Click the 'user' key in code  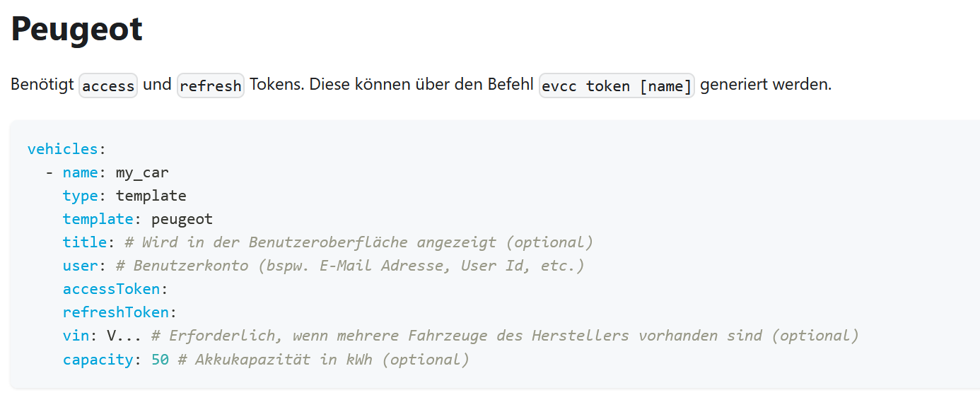point(80,266)
